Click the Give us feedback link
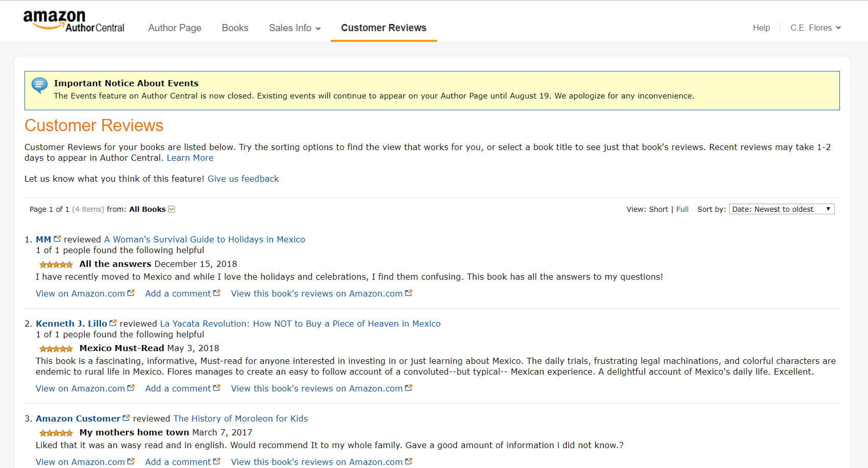 (243, 179)
